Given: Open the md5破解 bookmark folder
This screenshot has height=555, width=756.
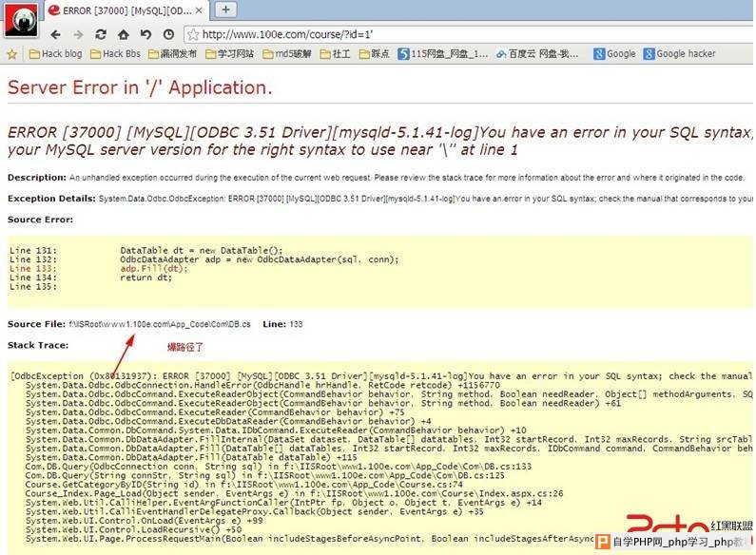Looking at the screenshot, I should tap(287, 54).
